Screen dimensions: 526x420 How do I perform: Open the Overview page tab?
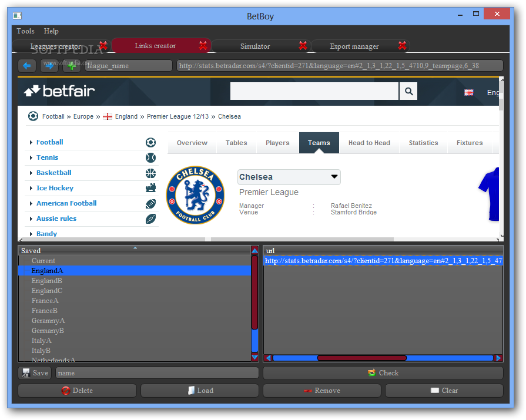pyautogui.click(x=192, y=143)
